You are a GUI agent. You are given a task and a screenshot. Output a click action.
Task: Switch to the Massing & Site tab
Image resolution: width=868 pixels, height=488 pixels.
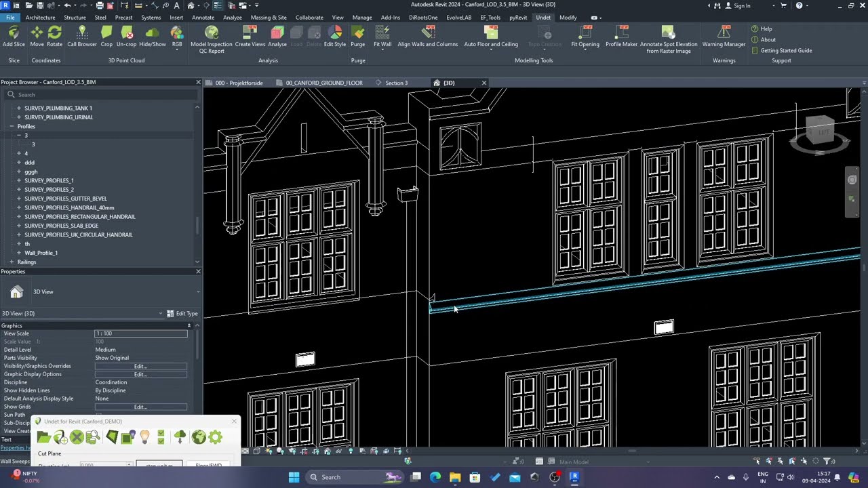[x=269, y=18]
